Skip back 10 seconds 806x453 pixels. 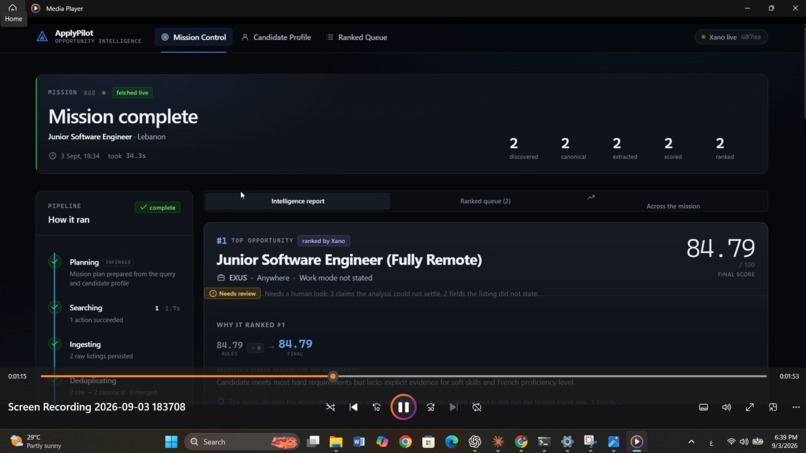click(x=377, y=407)
